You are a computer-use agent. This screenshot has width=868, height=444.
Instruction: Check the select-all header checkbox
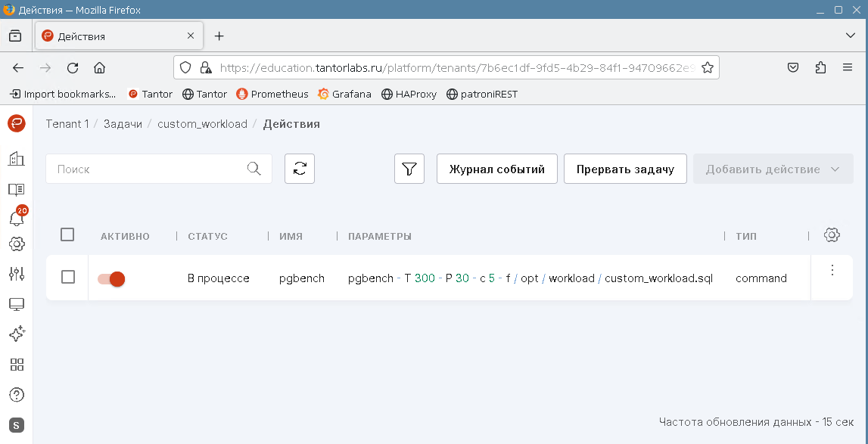tap(67, 235)
